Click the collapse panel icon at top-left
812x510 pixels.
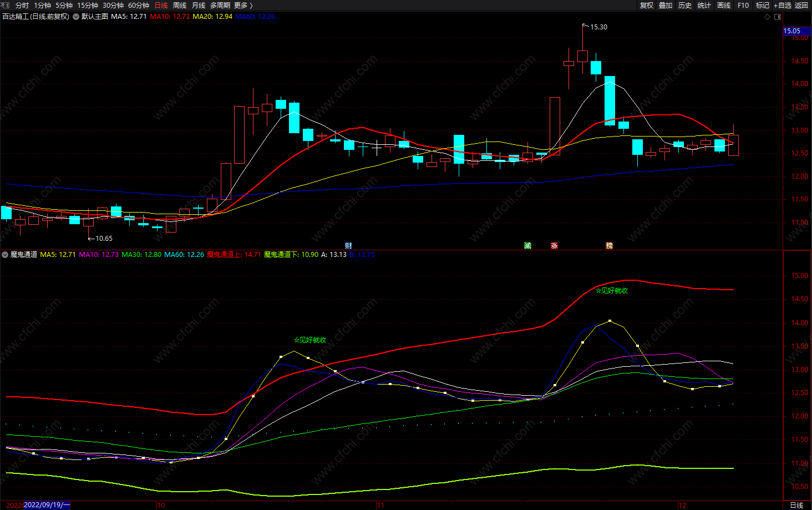6,5
